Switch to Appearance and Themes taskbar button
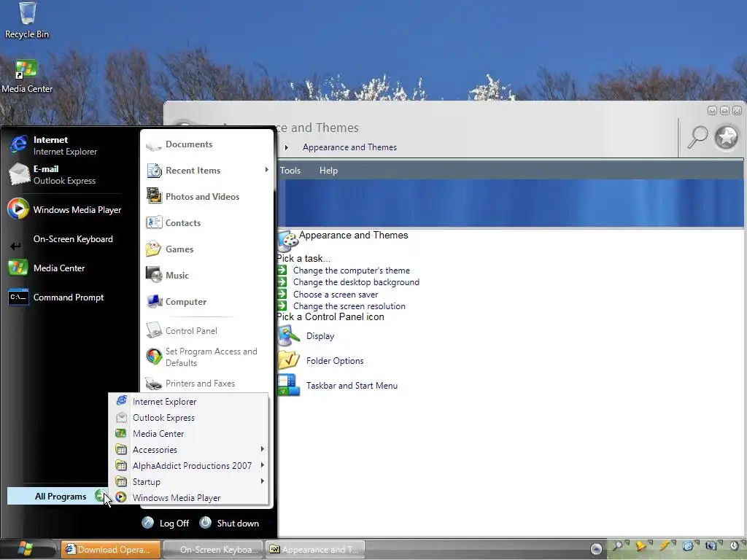The height and width of the screenshot is (560, 747). (x=315, y=550)
